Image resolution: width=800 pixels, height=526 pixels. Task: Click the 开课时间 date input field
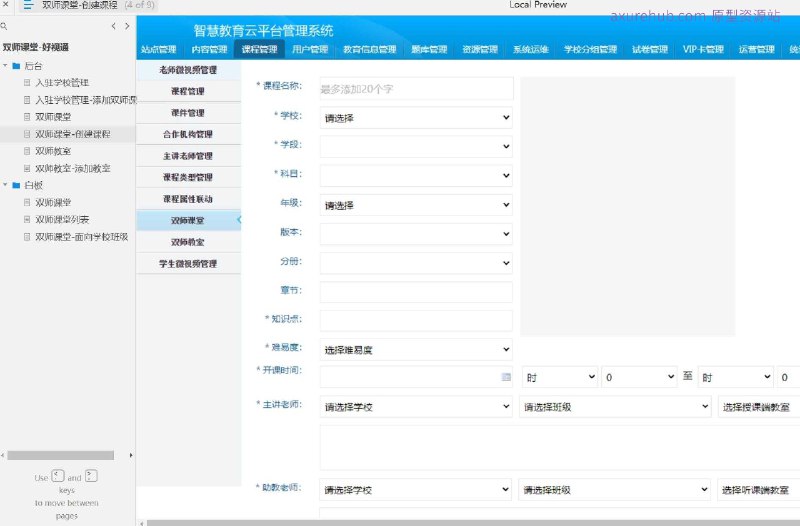416,377
